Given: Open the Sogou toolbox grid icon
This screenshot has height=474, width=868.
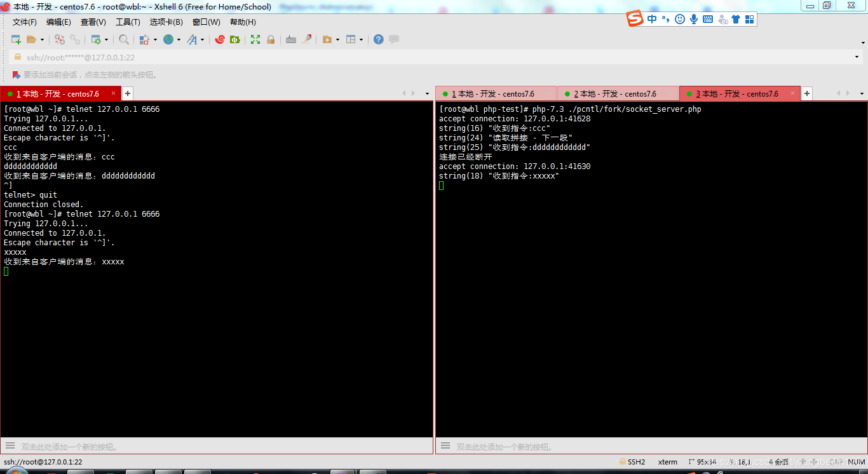Looking at the screenshot, I should click(x=749, y=19).
